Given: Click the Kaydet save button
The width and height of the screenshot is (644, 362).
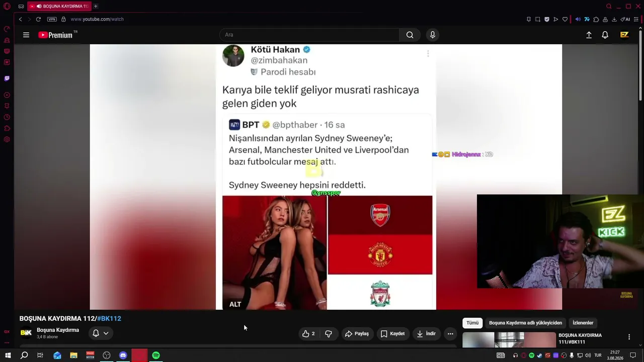Looking at the screenshot, I should (x=392, y=333).
